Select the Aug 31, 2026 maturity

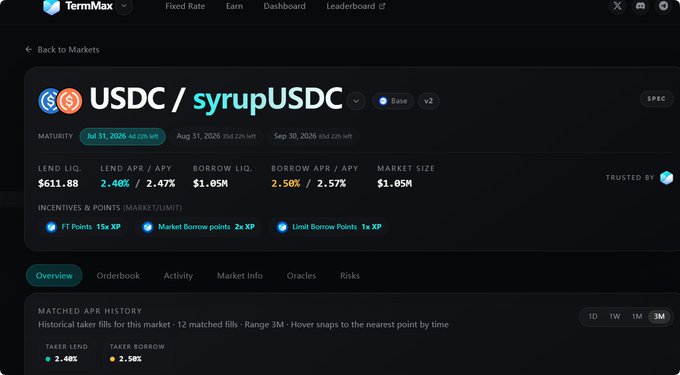(216, 137)
